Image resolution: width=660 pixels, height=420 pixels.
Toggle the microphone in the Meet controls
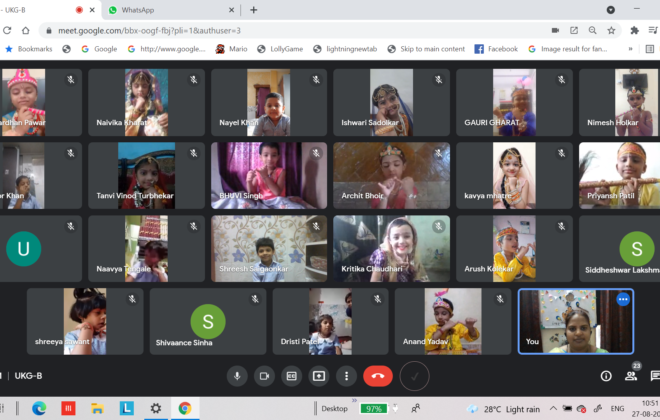pyautogui.click(x=237, y=376)
